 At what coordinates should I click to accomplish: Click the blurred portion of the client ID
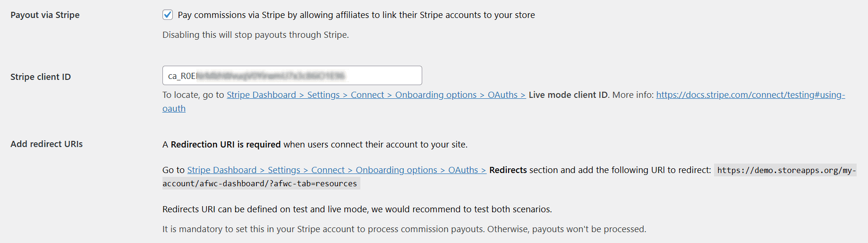point(271,76)
